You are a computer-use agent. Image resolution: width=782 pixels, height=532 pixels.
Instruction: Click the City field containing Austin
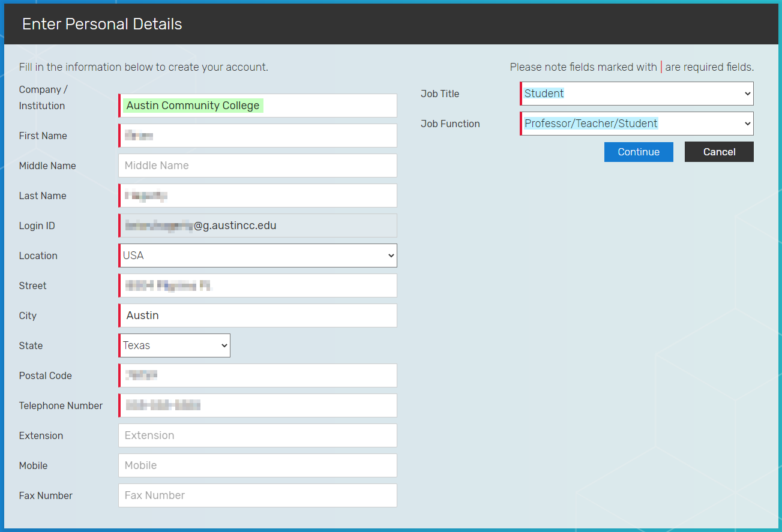tap(258, 315)
